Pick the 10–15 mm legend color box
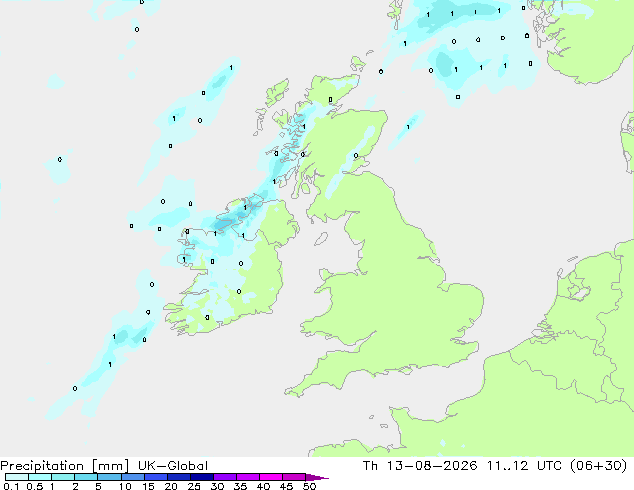Screen dimensions: 634x490 [x=132, y=477]
